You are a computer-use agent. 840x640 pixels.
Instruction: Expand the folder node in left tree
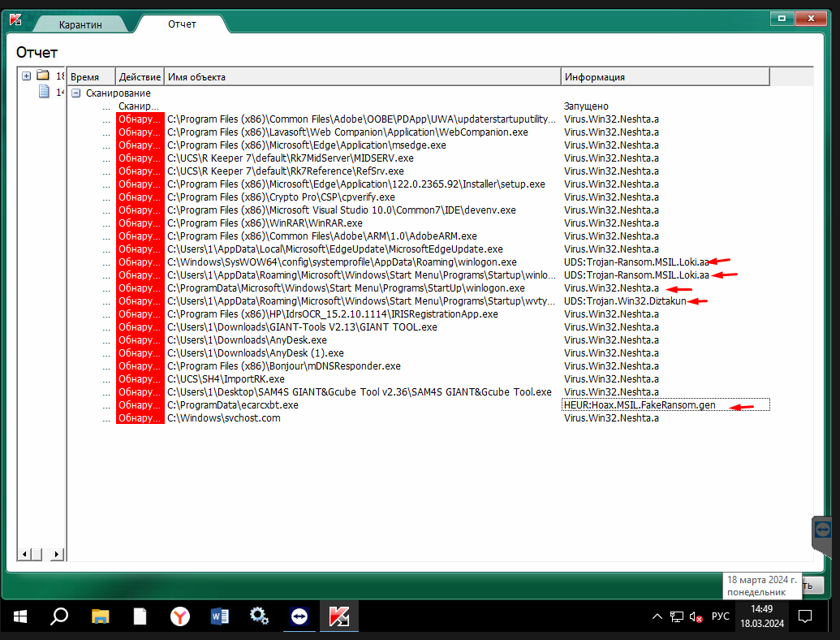click(27, 76)
